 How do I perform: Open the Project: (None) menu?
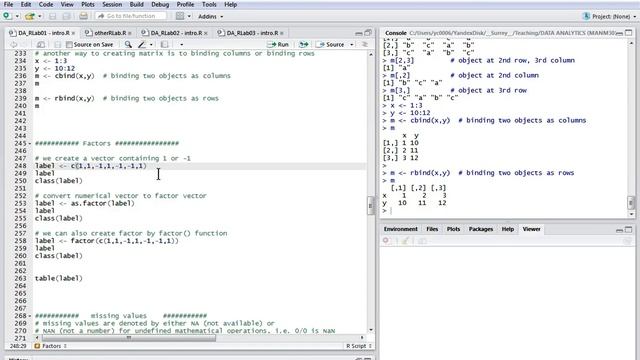tap(610, 16)
